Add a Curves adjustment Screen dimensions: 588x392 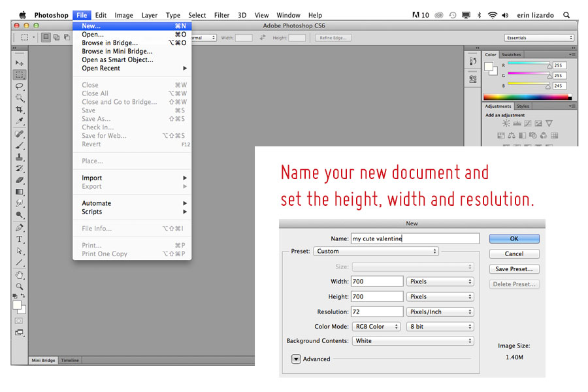(528, 123)
